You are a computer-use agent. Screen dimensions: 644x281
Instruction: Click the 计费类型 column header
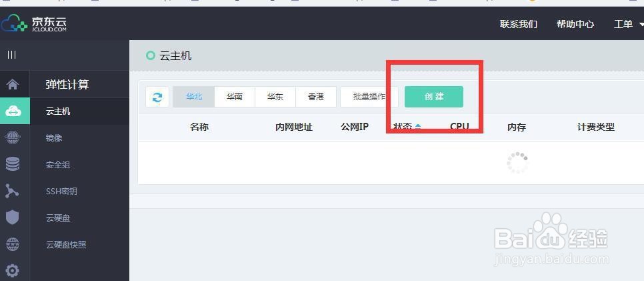(x=595, y=127)
